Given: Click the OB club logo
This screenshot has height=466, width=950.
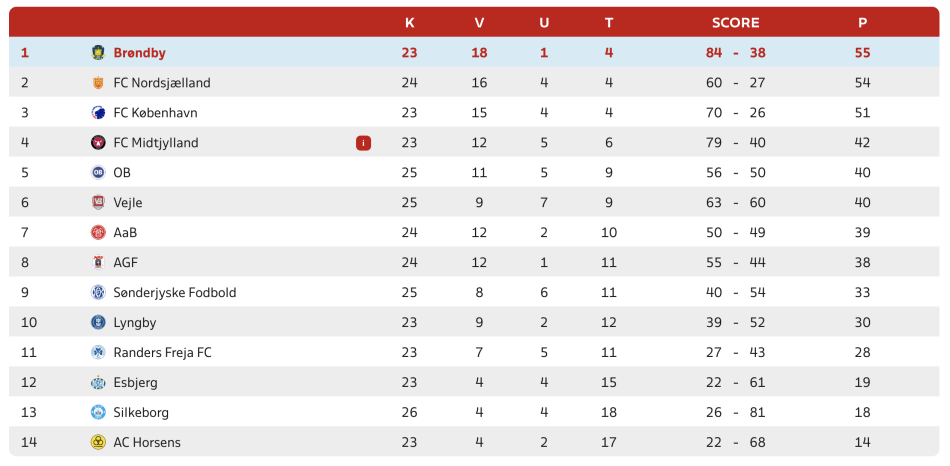Looking at the screenshot, I should pos(98,173).
